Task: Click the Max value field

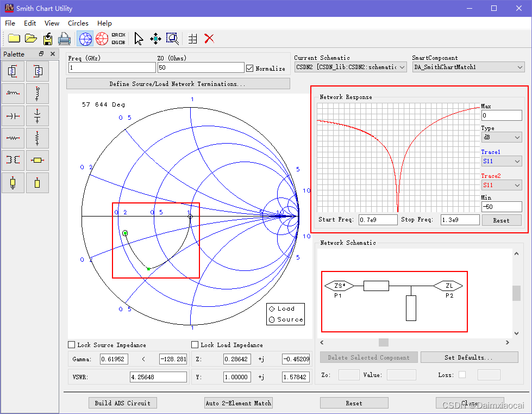Action: pyautogui.click(x=502, y=115)
